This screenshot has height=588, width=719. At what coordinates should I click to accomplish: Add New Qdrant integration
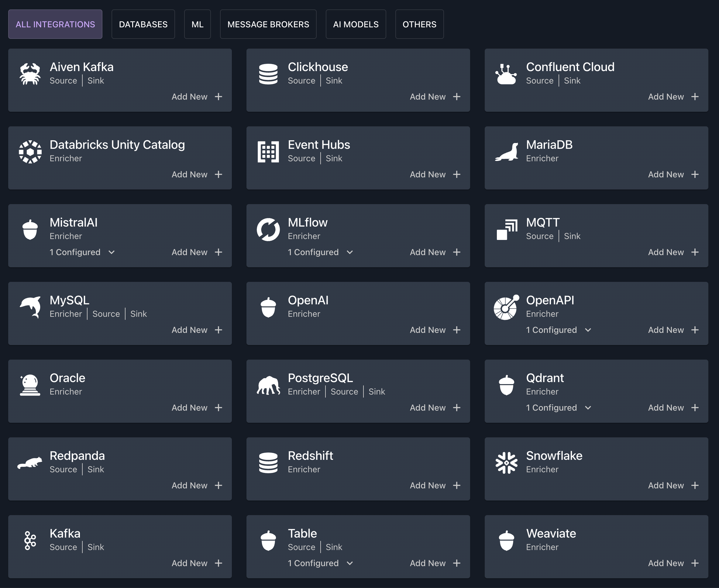pos(673,408)
